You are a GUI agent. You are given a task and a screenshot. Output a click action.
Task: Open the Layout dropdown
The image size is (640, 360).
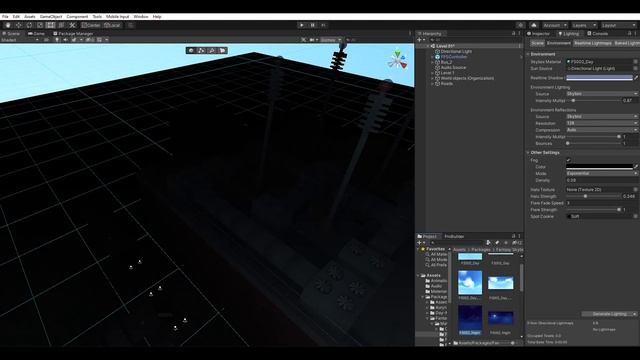(618, 25)
